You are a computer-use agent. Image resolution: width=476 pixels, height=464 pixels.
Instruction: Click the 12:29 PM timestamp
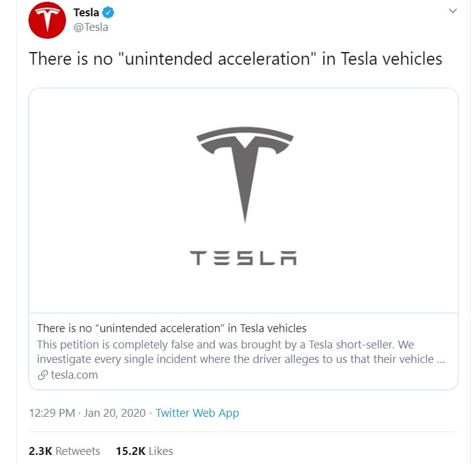51,413
